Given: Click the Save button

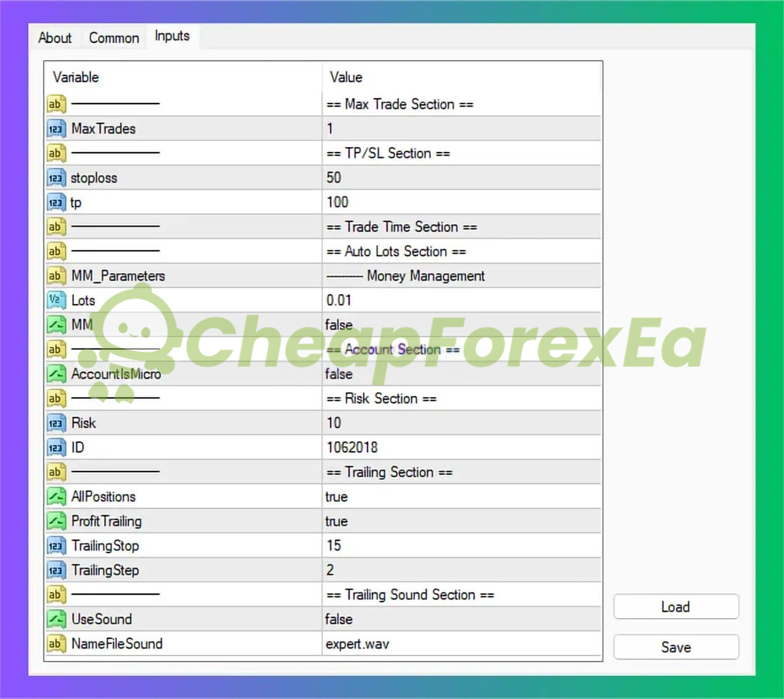Looking at the screenshot, I should point(676,648).
